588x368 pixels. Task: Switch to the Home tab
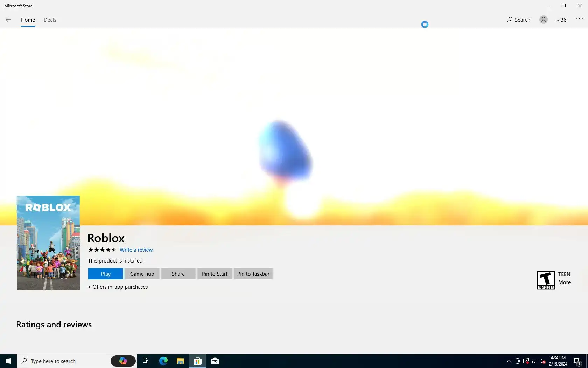tap(28, 20)
